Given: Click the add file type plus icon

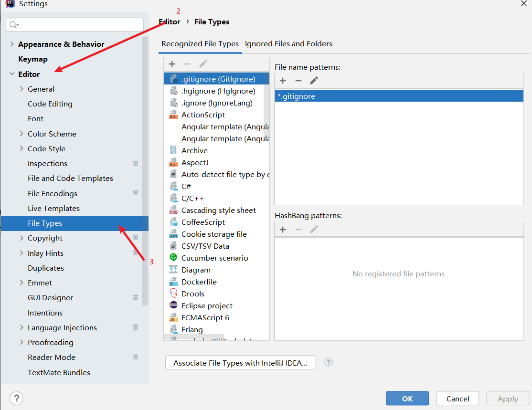Looking at the screenshot, I should tap(172, 64).
